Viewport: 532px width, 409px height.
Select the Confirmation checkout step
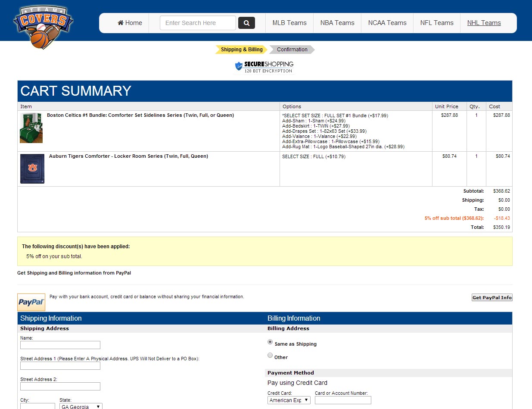292,50
